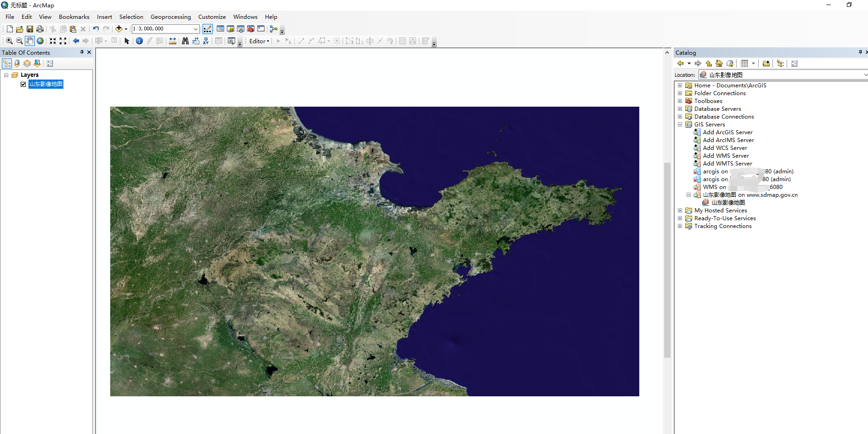
Task: Select the Zoom In tool
Action: (9, 41)
